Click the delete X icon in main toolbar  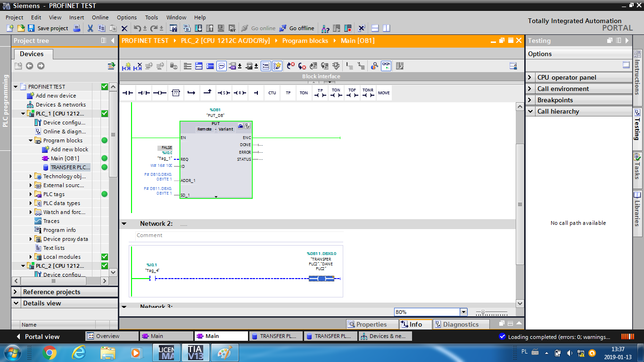124,28
